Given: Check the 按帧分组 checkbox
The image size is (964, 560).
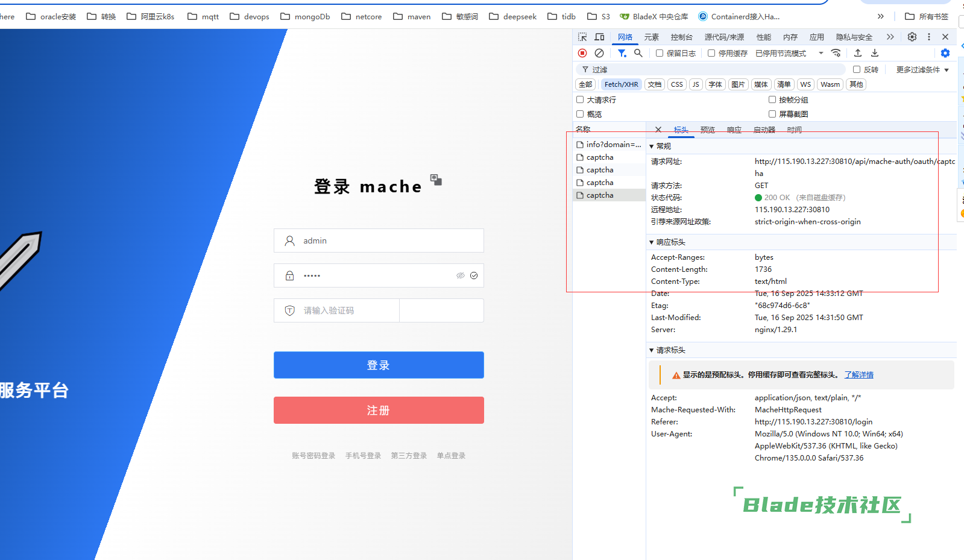Looking at the screenshot, I should pyautogui.click(x=772, y=99).
